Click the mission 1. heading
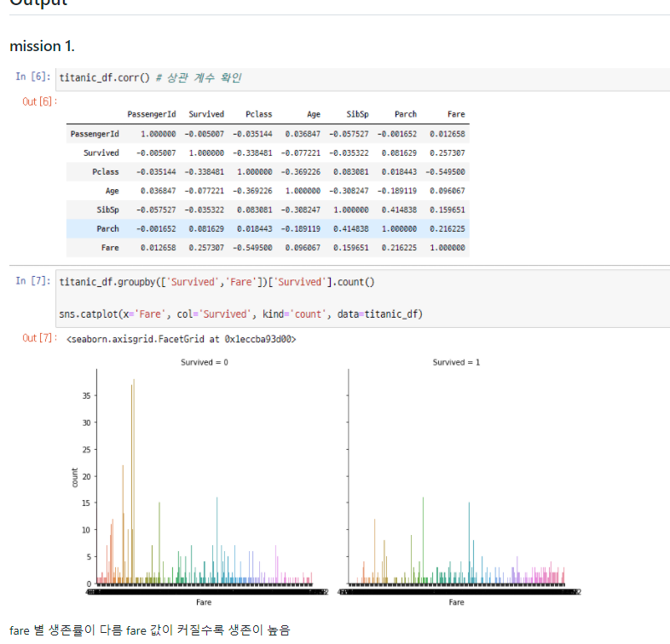670x644 pixels. click(42, 46)
